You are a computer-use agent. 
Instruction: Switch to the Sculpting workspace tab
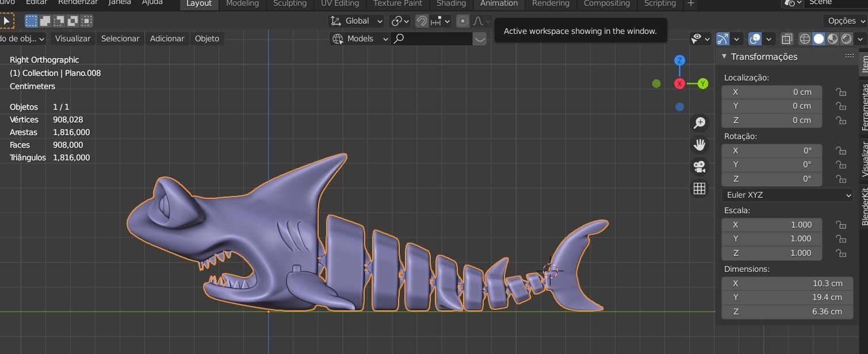[x=289, y=3]
